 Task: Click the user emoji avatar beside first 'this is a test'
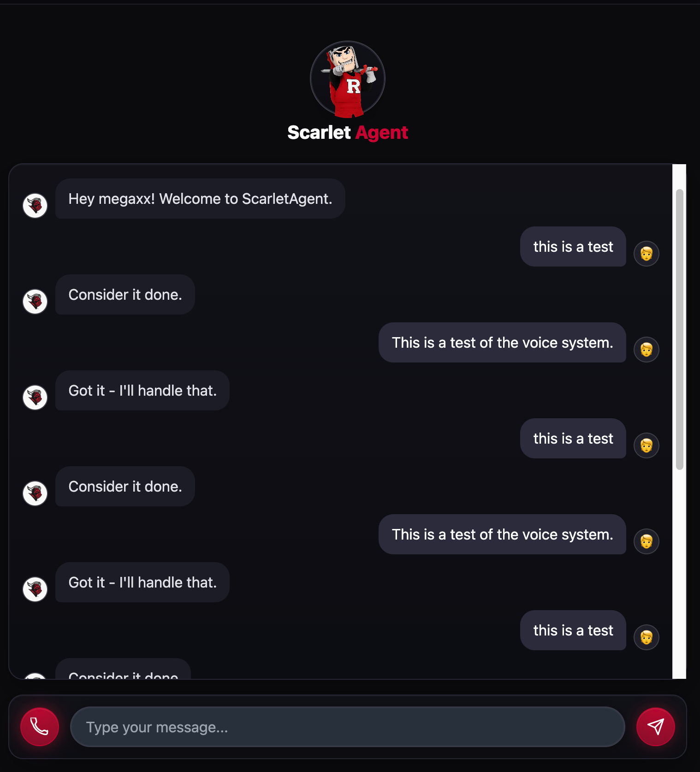(647, 254)
